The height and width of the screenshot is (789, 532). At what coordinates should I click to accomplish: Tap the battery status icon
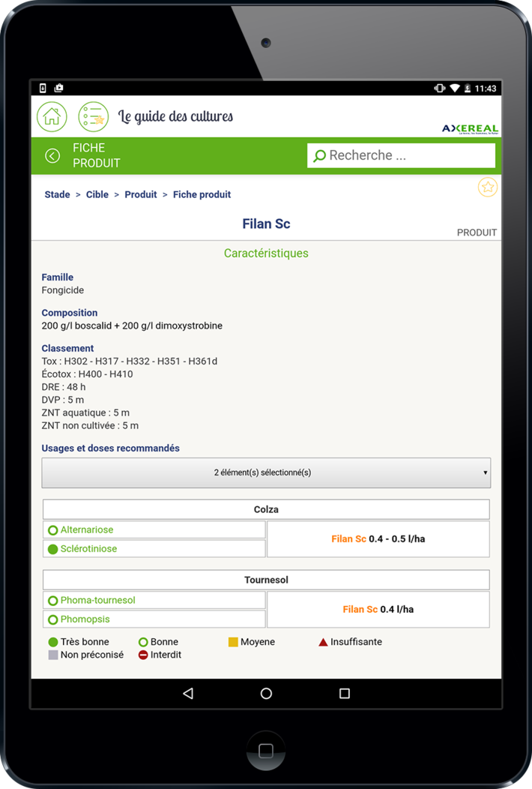(467, 88)
